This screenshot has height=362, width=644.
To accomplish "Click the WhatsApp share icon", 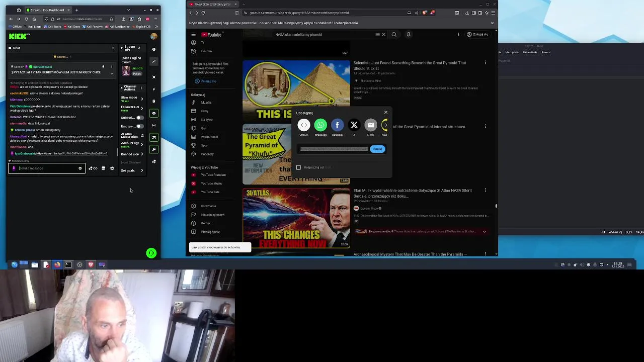I will (320, 125).
